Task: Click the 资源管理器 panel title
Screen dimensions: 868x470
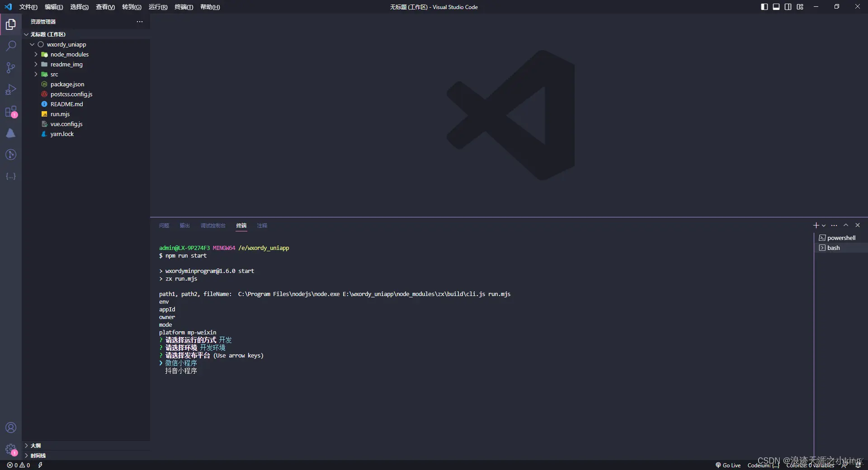Action: click(x=43, y=22)
